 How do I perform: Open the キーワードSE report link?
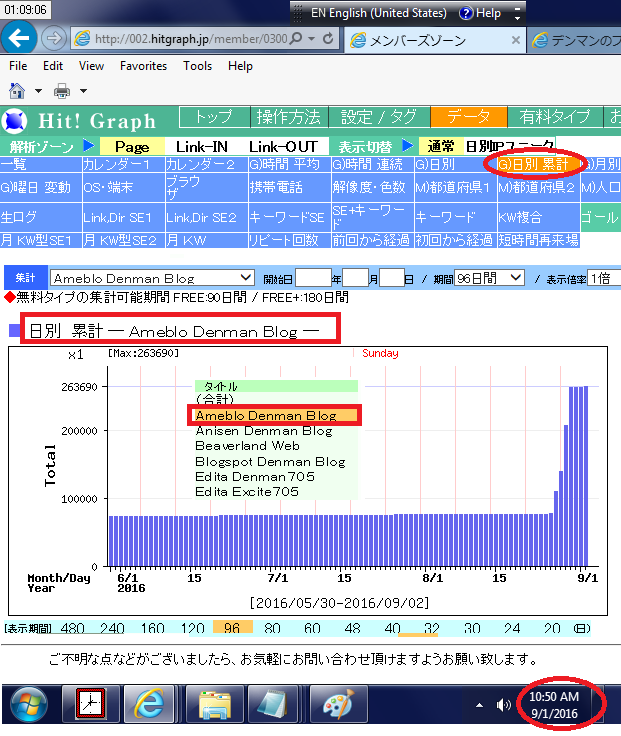point(290,217)
